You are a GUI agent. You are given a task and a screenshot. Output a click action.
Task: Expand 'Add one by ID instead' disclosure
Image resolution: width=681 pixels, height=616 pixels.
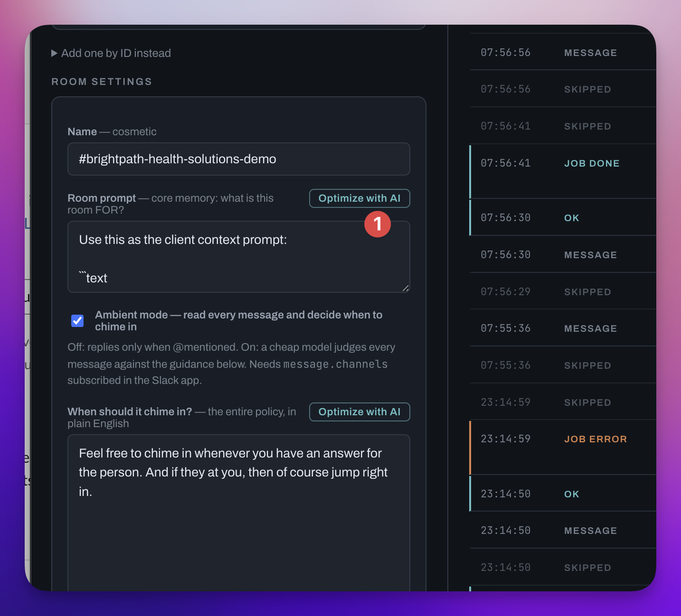pos(111,53)
